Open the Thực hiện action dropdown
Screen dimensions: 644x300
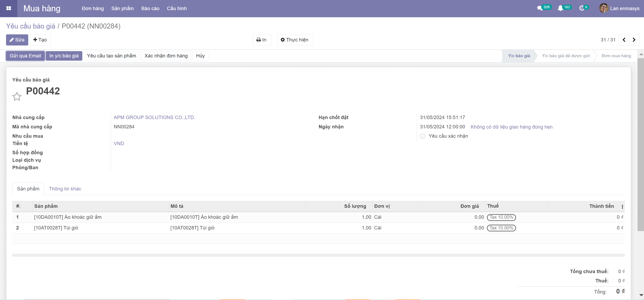point(295,40)
